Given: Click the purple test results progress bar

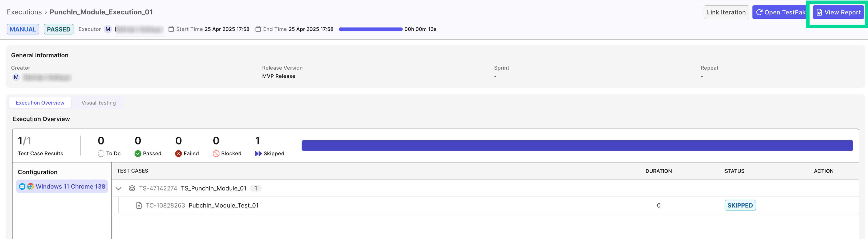Looking at the screenshot, I should [577, 145].
